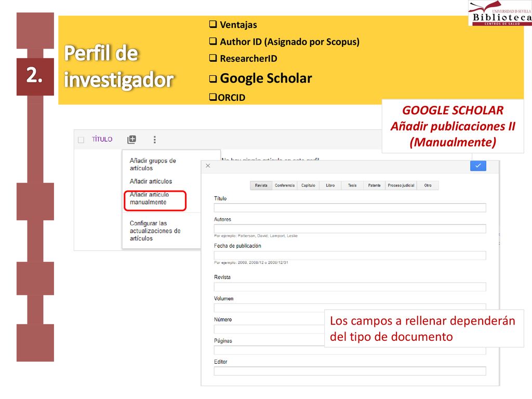This screenshot has width=532, height=399.
Task: Click the 'Perfil de investigador' heading
Action: 118,66
